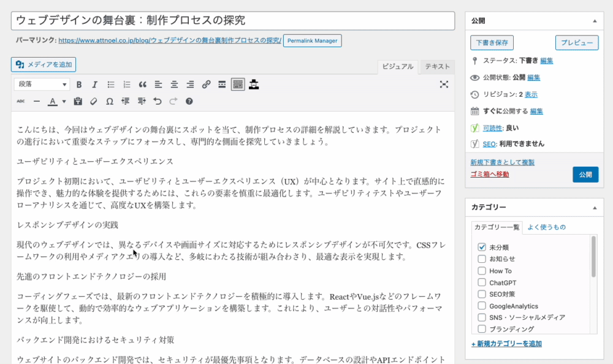Insert a numbered list
The height and width of the screenshot is (364, 613).
127,85
